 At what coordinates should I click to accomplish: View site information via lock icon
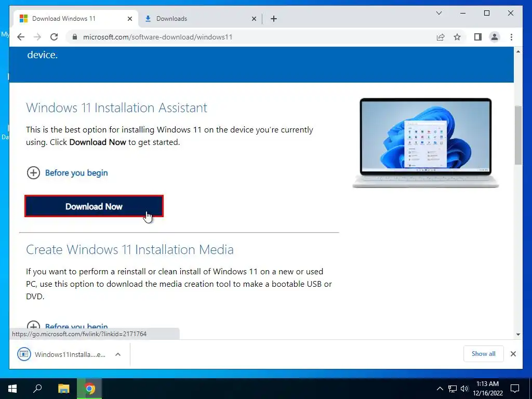pyautogui.click(x=75, y=37)
